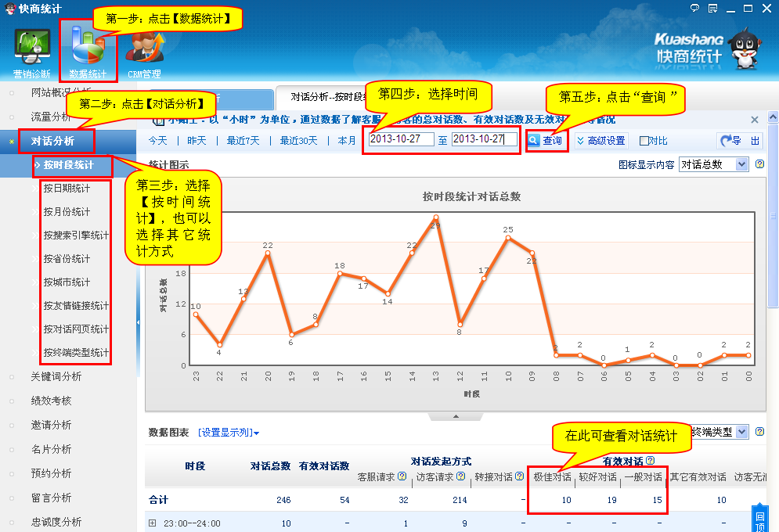Click help icon beside 图标显示内容 dropdown
779x532 pixels.
coord(759,164)
